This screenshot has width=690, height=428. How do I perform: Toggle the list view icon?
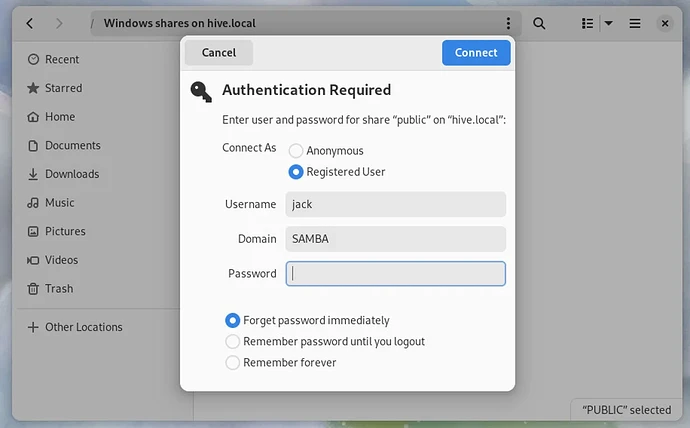(x=588, y=23)
